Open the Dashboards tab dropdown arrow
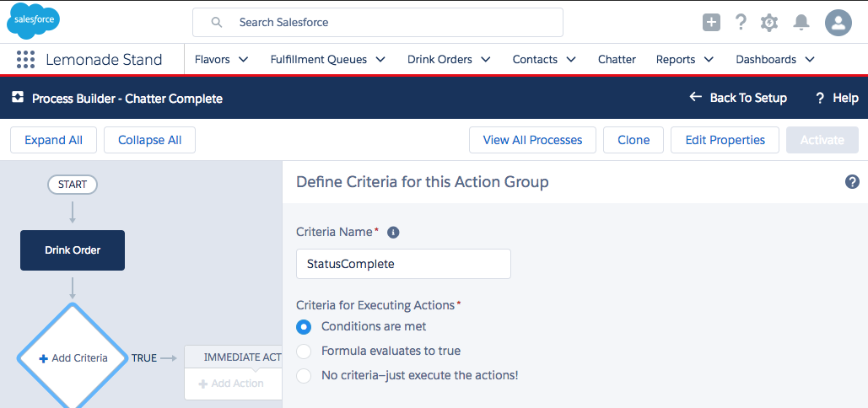This screenshot has height=408, width=868. point(810,60)
